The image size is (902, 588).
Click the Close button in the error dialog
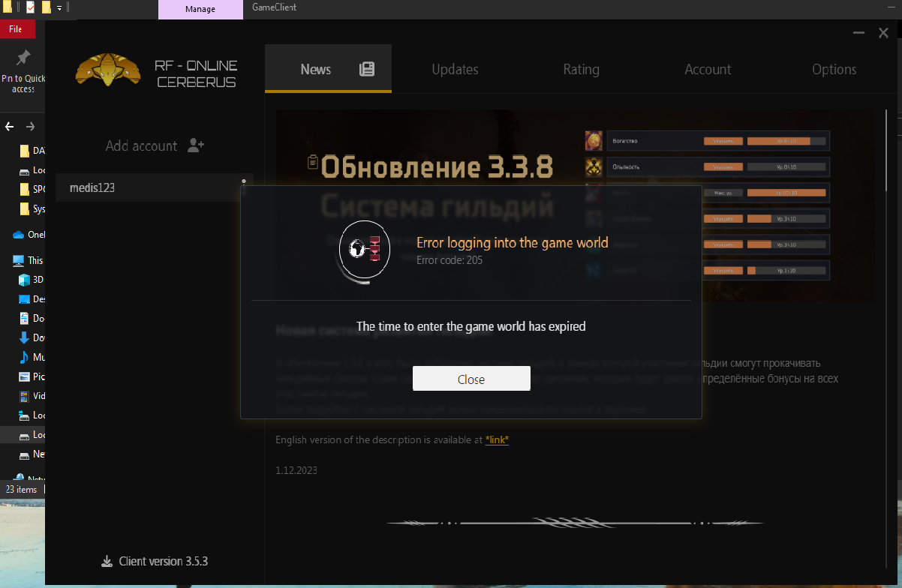point(471,379)
